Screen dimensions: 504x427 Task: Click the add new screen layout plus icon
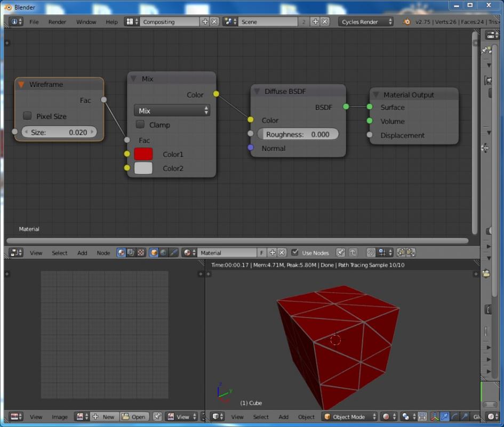click(x=205, y=22)
